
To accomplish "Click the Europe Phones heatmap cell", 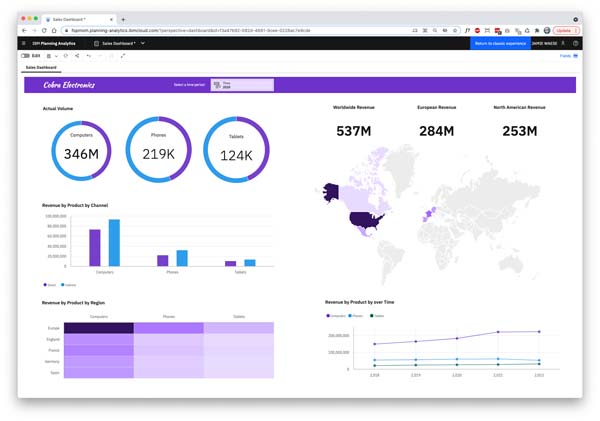I will pyautogui.click(x=169, y=328).
